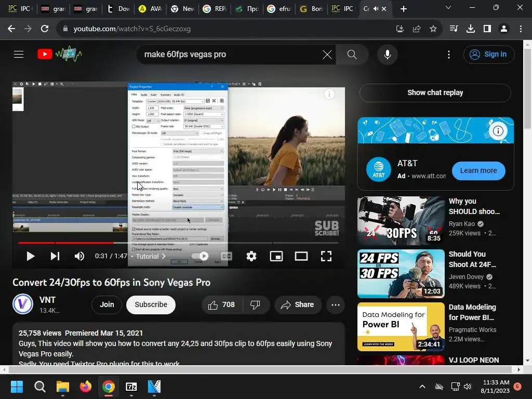Open the YouTube guide hamburger menu
Screen dimensions: 532x399
point(19,54)
